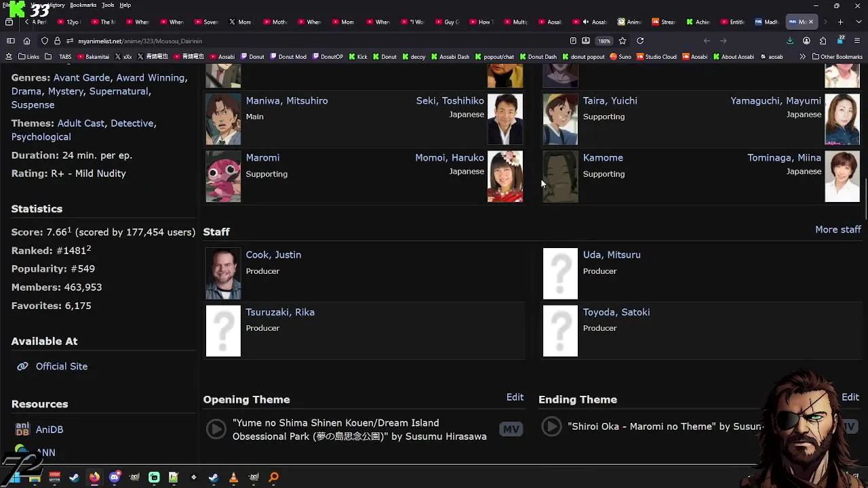
Task: Open the Avant Garde genre link
Action: (81, 78)
